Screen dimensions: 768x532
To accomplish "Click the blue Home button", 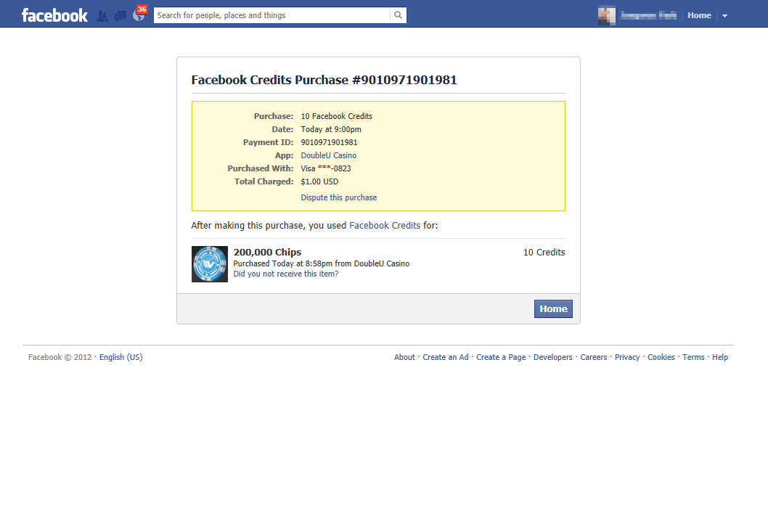I will point(553,308).
